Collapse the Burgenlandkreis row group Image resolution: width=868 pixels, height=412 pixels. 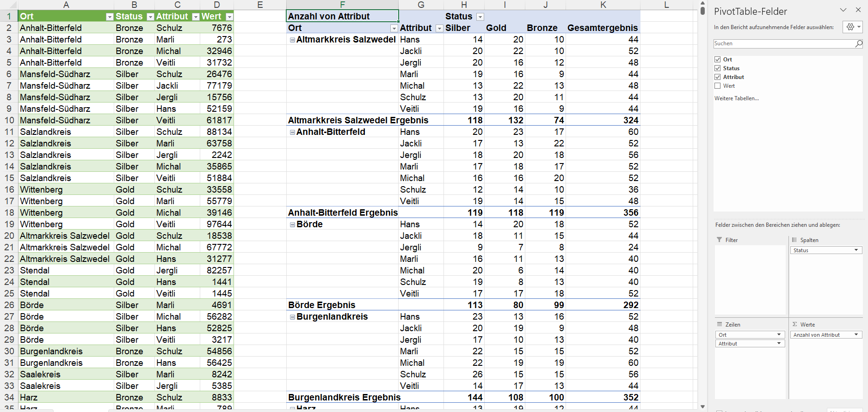pos(292,317)
